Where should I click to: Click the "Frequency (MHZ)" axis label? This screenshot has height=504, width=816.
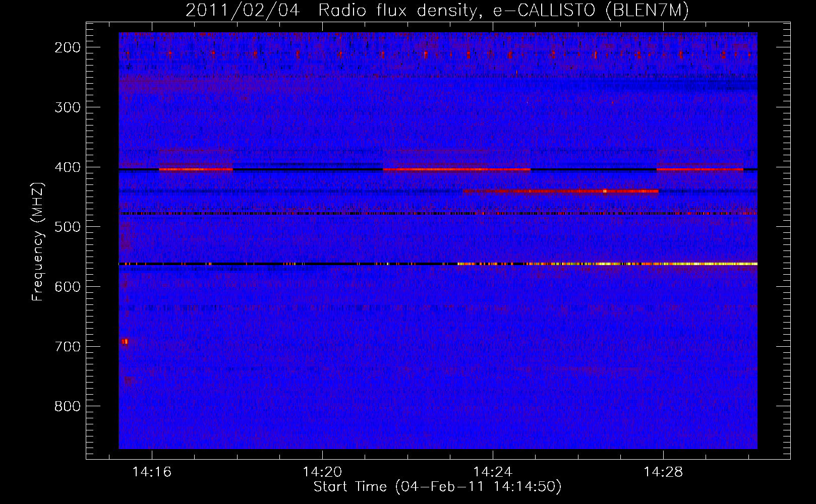pyautogui.click(x=37, y=242)
